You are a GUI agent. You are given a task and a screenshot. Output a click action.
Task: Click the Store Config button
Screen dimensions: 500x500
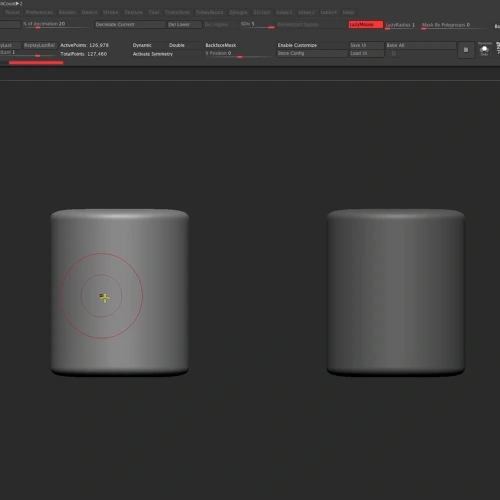(312, 53)
